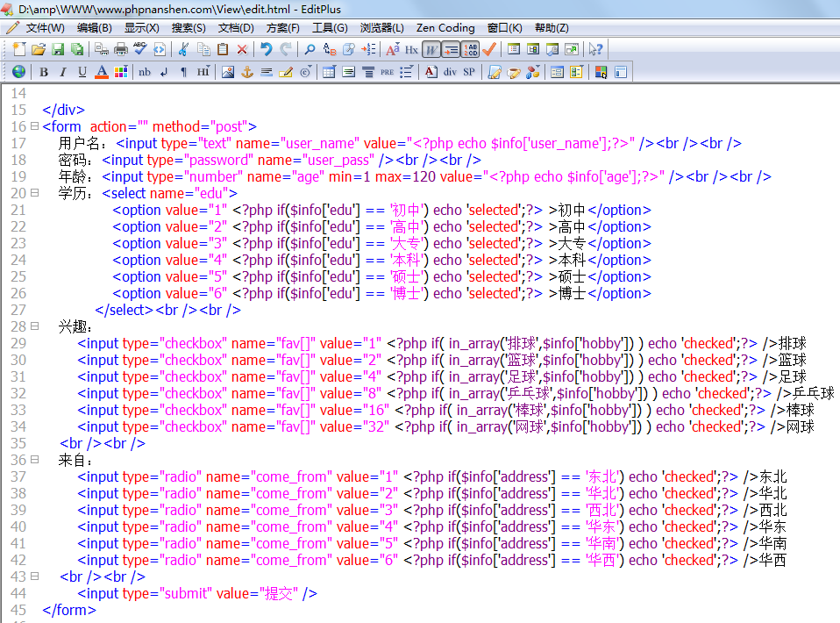
Task: Open the browser globe icon
Action: [18, 72]
